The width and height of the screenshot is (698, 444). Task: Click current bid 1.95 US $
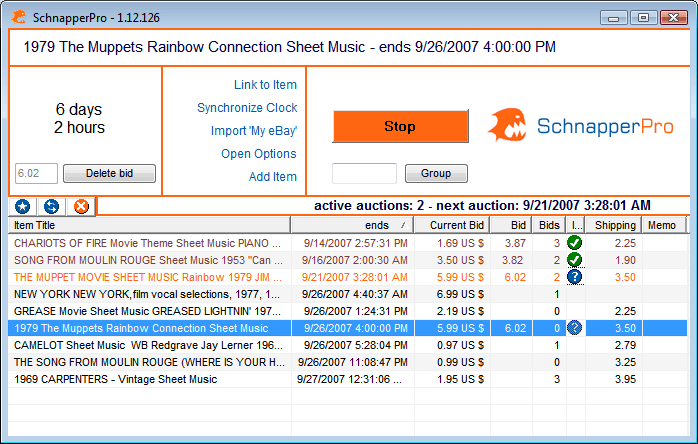[x=460, y=379]
